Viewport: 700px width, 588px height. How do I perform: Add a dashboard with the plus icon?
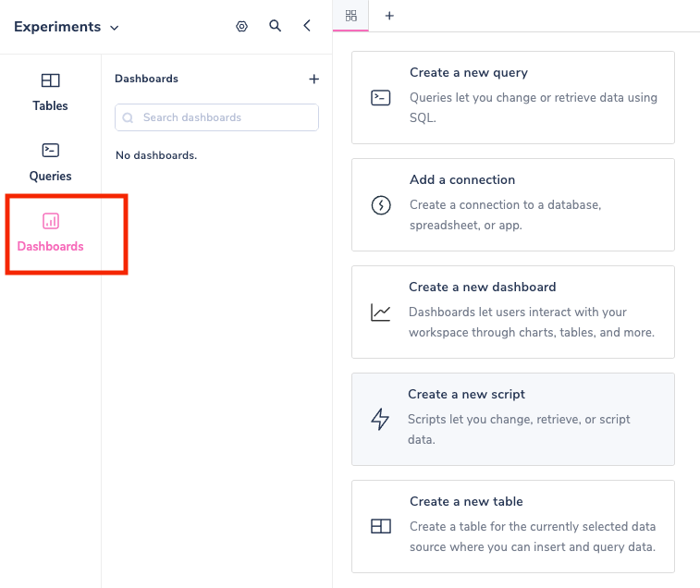[x=313, y=80]
